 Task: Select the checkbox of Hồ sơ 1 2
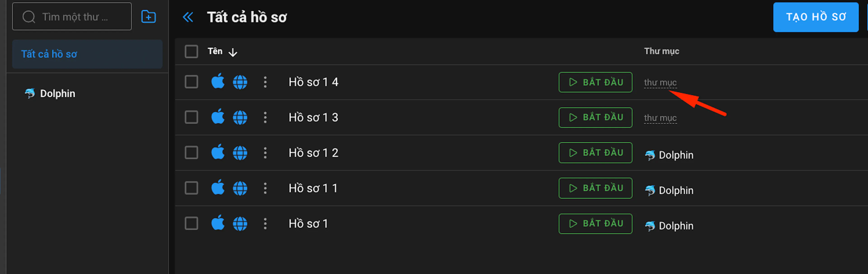[191, 153]
